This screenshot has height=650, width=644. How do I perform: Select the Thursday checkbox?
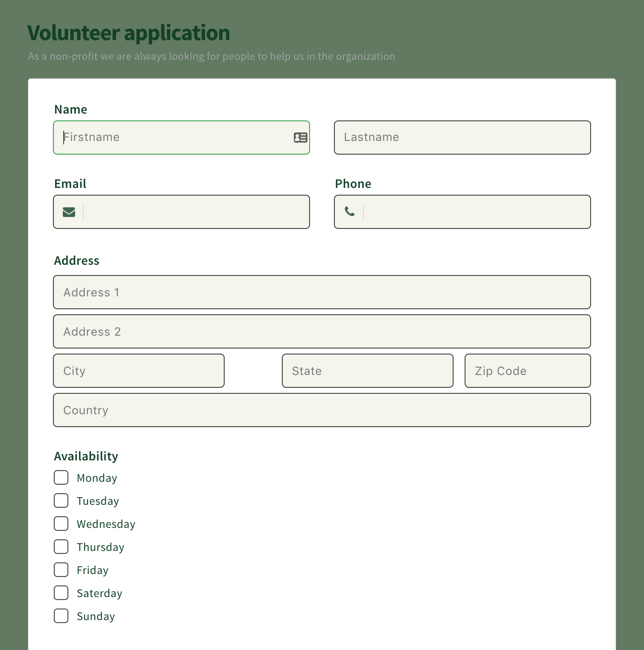61,547
